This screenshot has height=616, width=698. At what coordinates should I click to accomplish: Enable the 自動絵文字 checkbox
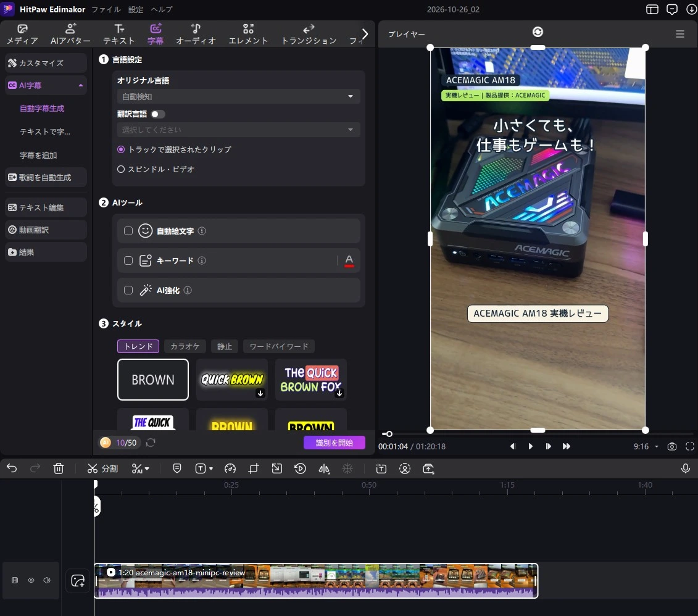128,231
